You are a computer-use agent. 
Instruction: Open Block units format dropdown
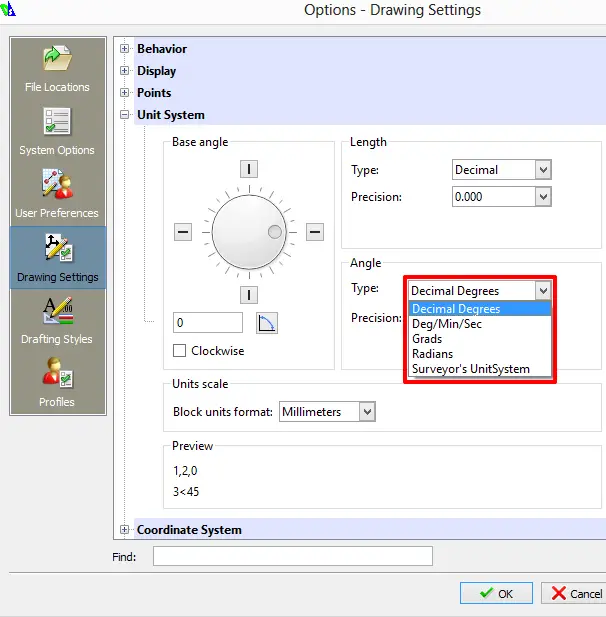[x=327, y=412]
